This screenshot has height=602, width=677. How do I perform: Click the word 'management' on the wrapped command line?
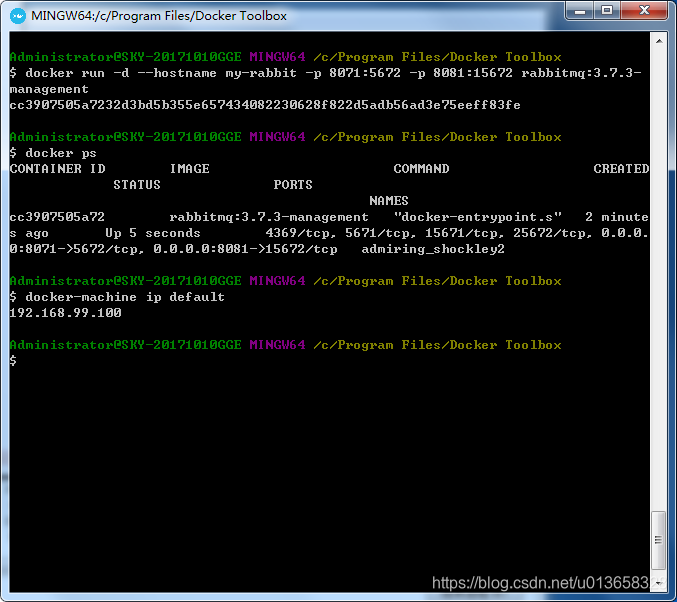pos(49,89)
